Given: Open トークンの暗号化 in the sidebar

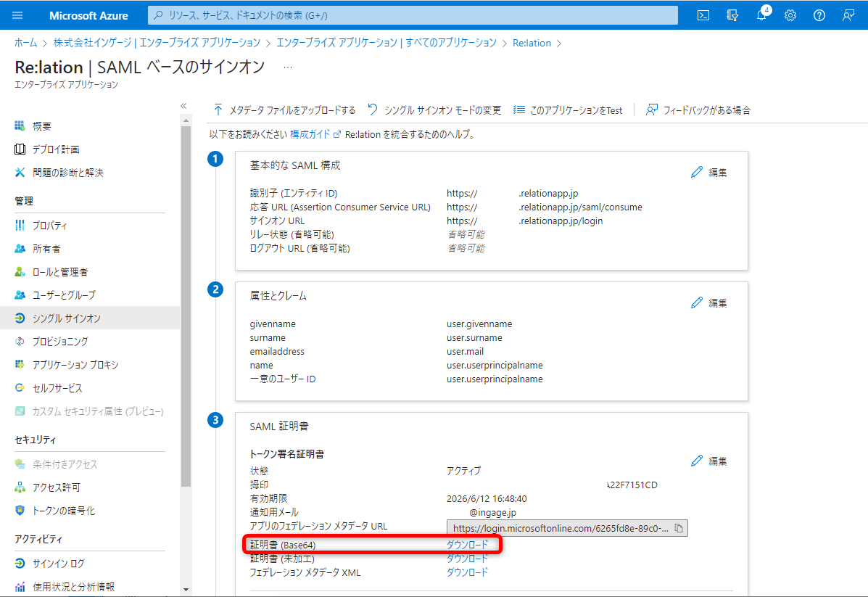Looking at the screenshot, I should 63,511.
